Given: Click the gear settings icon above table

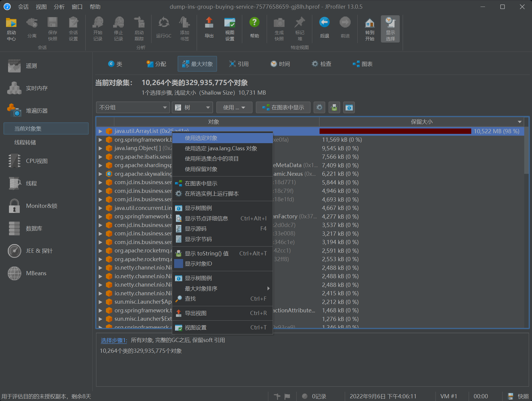Looking at the screenshot, I should point(319,107).
